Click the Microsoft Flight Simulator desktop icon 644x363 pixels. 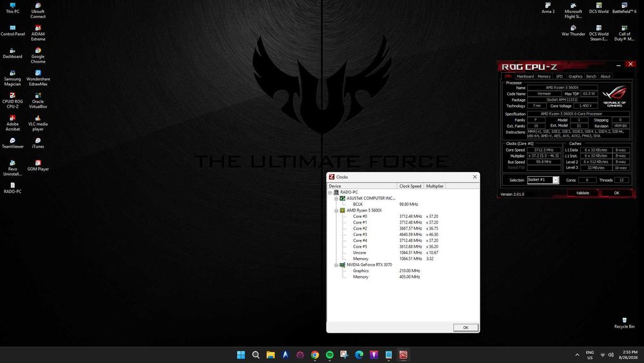coord(573,10)
